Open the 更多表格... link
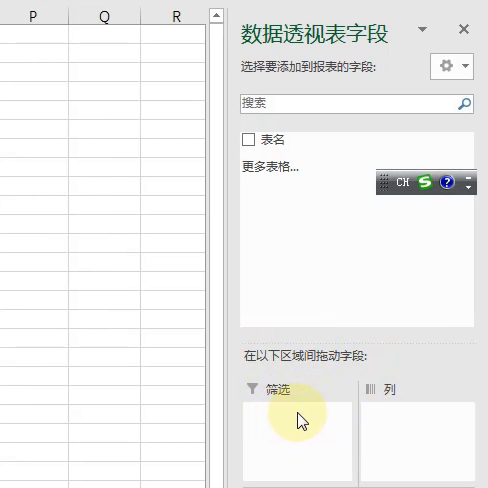488x488 pixels. tap(270, 166)
